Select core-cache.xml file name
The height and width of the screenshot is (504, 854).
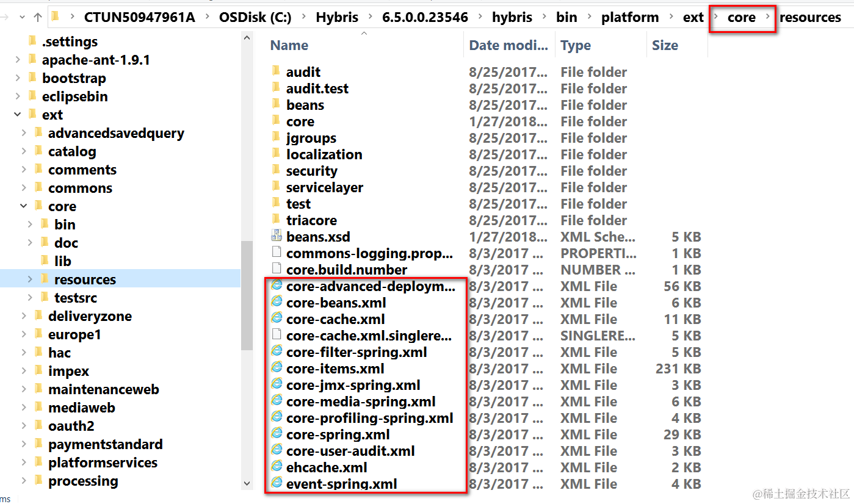coord(336,319)
